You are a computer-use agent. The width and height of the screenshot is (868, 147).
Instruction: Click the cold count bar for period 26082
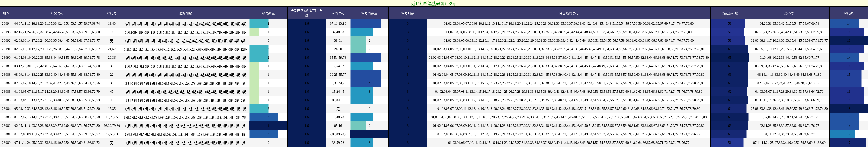[268, 126]
